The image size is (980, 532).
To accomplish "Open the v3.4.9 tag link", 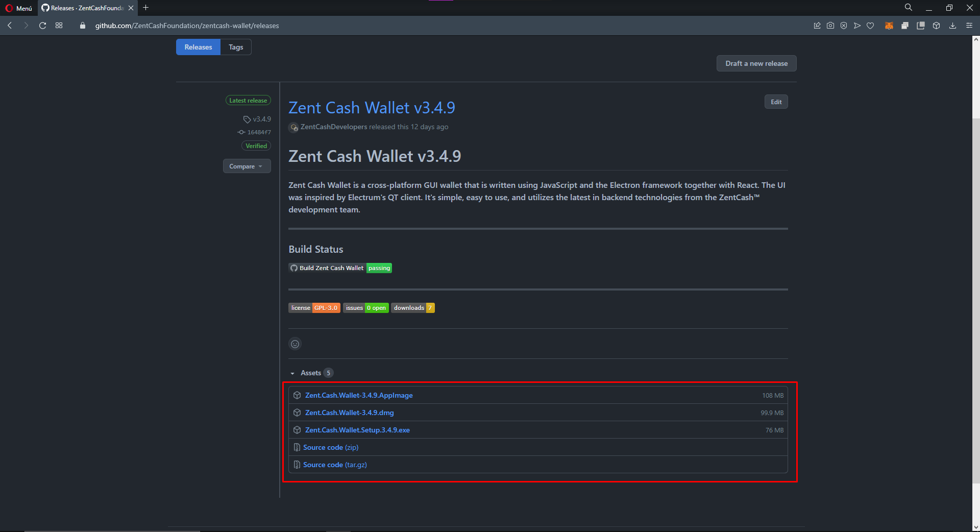I will [x=257, y=119].
